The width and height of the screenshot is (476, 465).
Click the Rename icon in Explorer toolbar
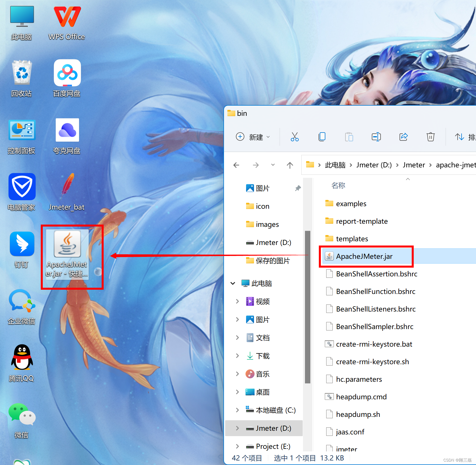[376, 137]
